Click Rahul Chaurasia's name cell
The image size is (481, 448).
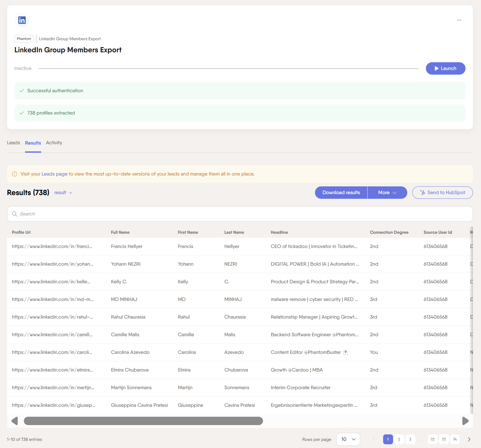pyautogui.click(x=128, y=317)
